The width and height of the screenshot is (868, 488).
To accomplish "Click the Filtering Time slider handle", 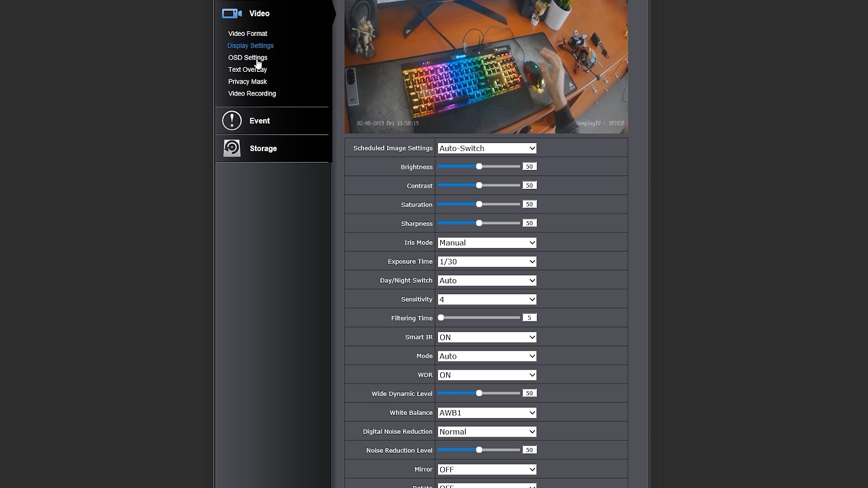I will (441, 318).
